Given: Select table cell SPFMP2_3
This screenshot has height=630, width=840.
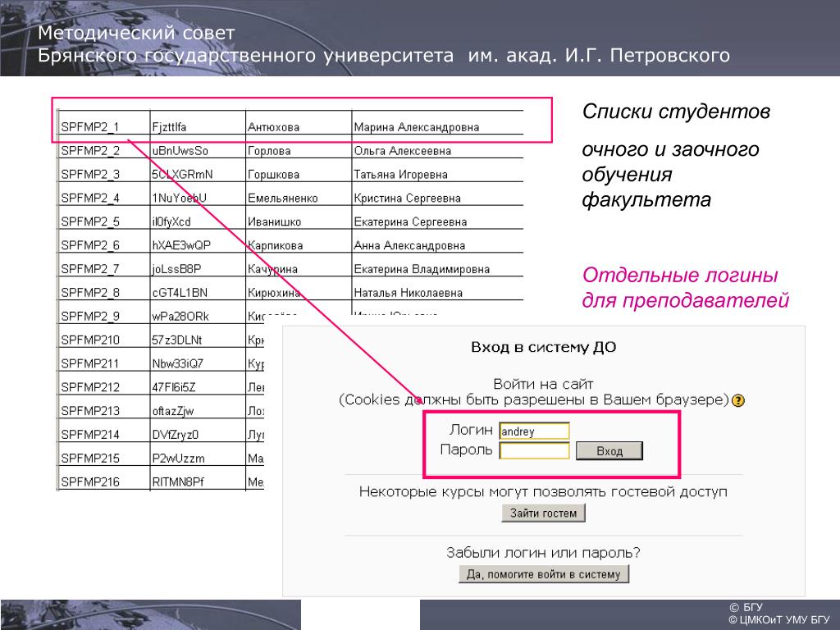Looking at the screenshot, I should (x=103, y=170).
